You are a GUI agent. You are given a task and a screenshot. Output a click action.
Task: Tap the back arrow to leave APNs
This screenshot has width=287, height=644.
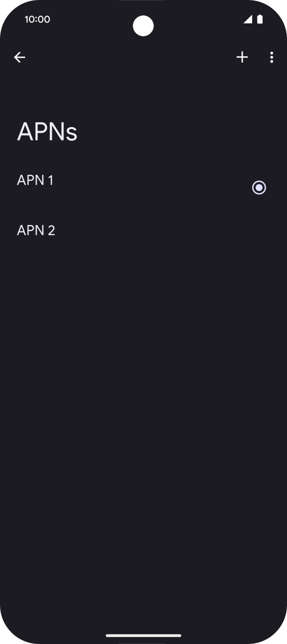pyautogui.click(x=20, y=58)
